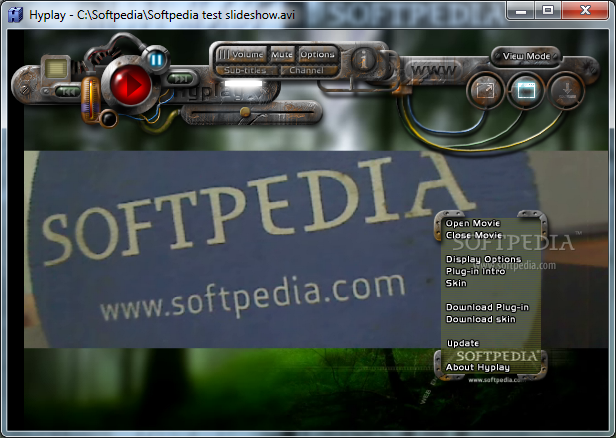Click the orange thermometer volume gauge
Screen dimensions: 616x438
91,99
